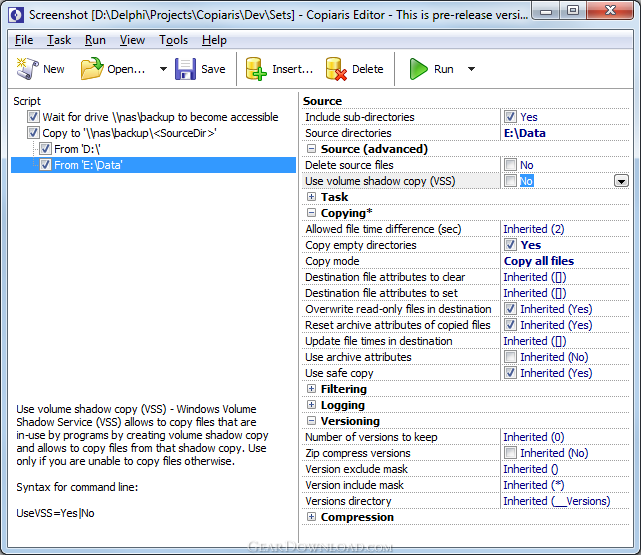Click Version include mask 'Inherited (*)' value
The width and height of the screenshot is (641, 555).
click(x=533, y=485)
